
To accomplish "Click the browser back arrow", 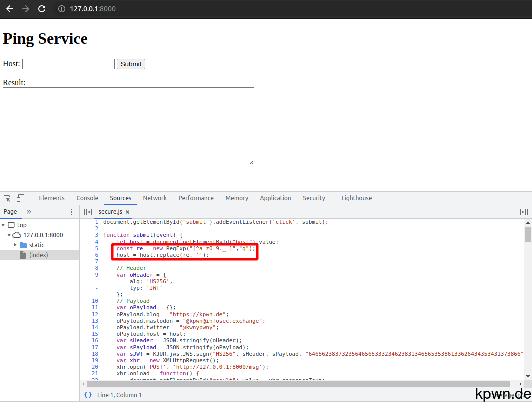I will [9, 8].
